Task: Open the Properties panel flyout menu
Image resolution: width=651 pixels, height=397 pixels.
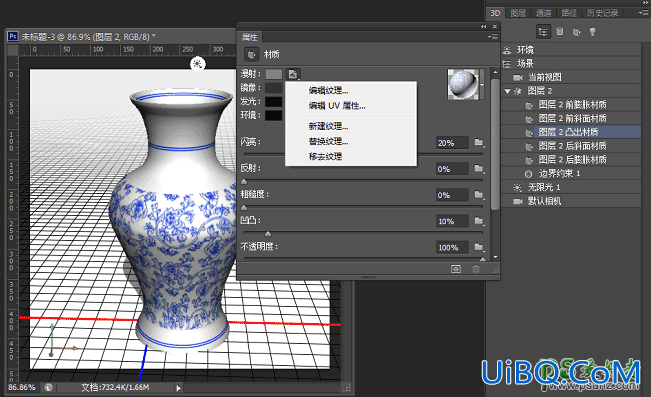Action: click(493, 37)
